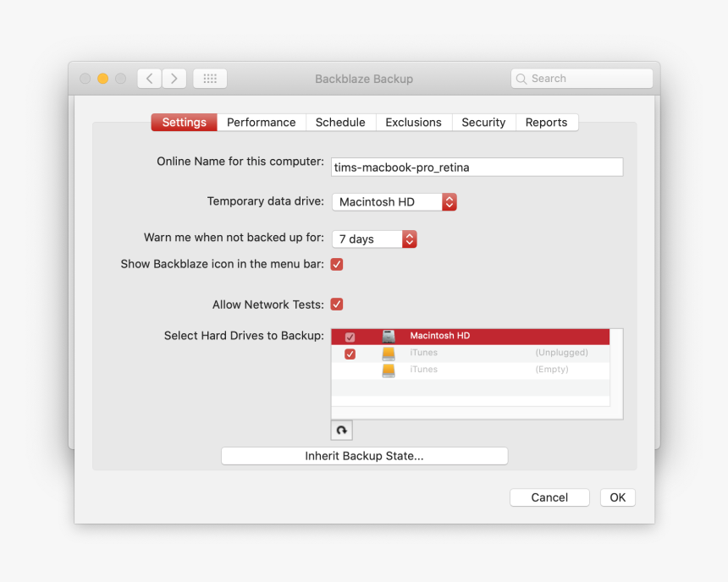Image resolution: width=728 pixels, height=582 pixels.
Task: Open the 7 days warning dropdown
Action: click(x=374, y=239)
